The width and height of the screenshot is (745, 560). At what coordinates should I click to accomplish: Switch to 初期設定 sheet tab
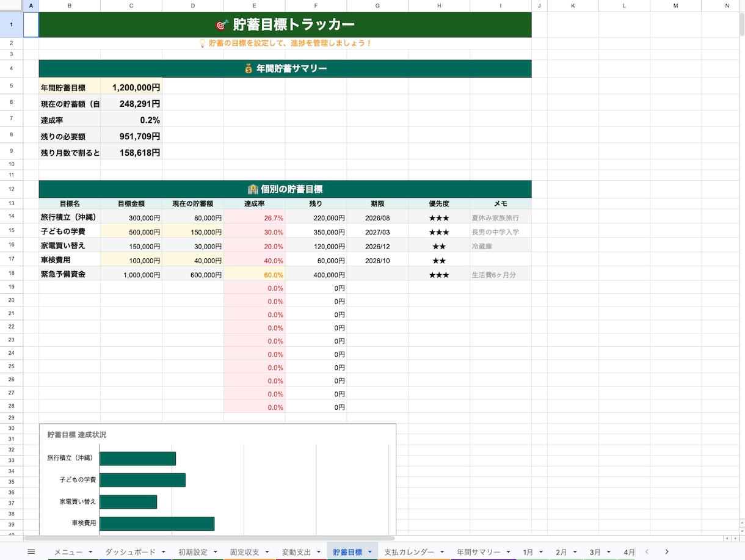tap(193, 552)
